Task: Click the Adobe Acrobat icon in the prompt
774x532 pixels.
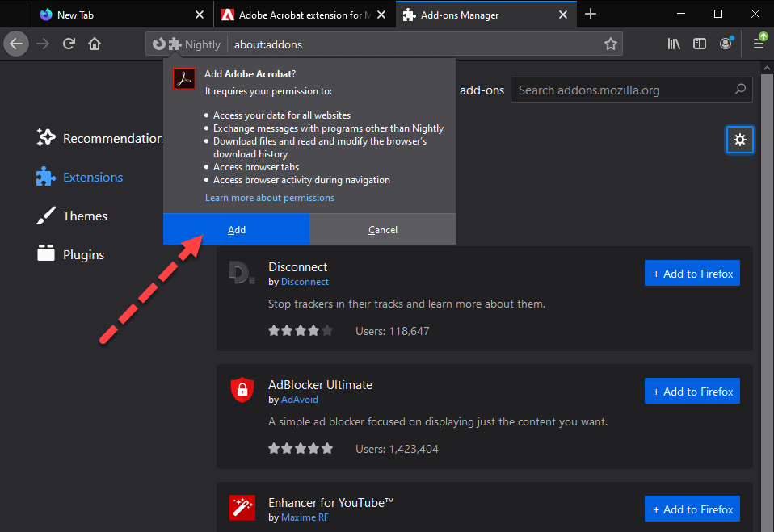Action: pos(184,79)
